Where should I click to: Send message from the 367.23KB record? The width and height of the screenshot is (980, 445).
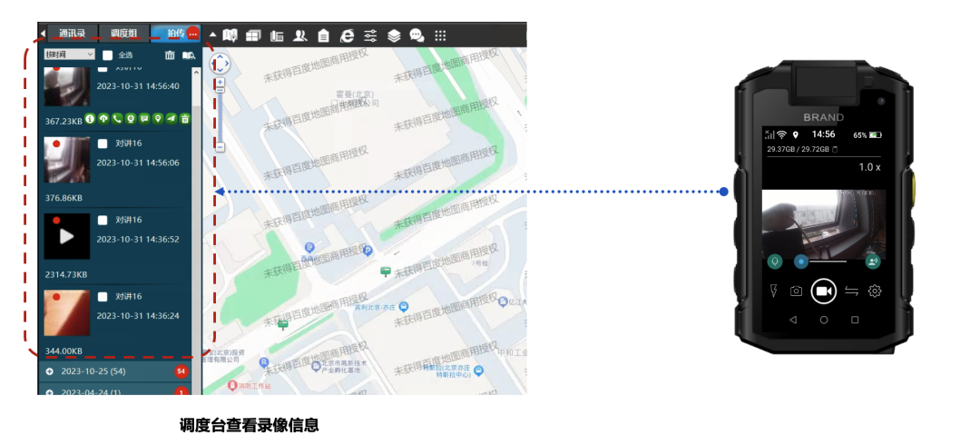[x=144, y=118]
